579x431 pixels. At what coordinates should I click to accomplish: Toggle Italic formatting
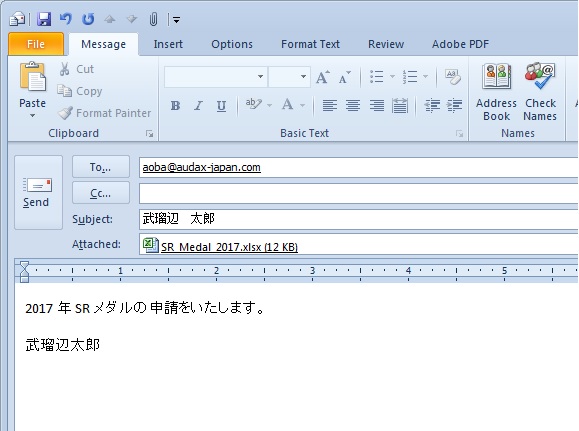tap(198, 106)
